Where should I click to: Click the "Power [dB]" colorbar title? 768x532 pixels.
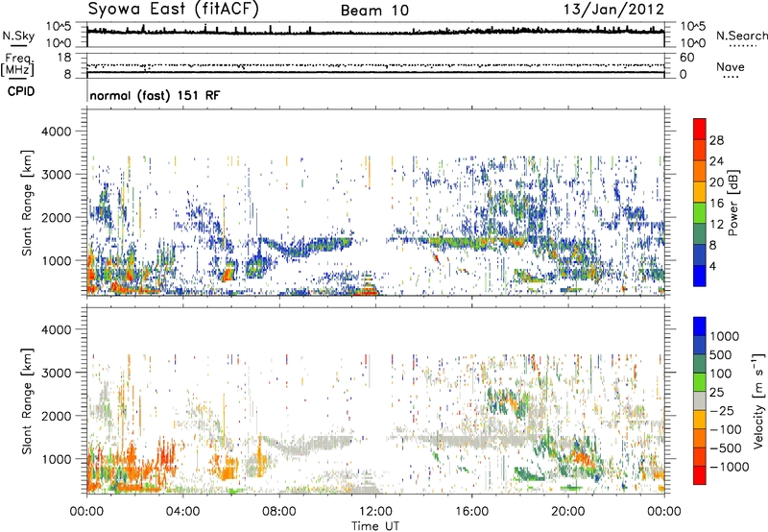point(733,203)
